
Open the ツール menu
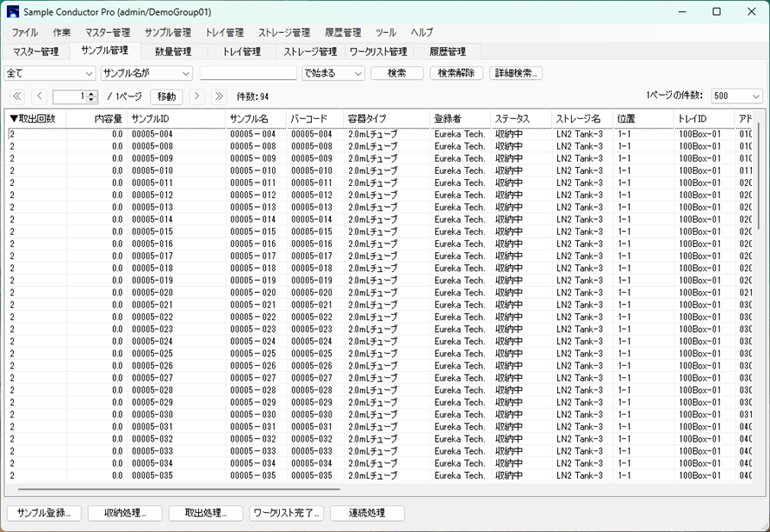tap(386, 32)
